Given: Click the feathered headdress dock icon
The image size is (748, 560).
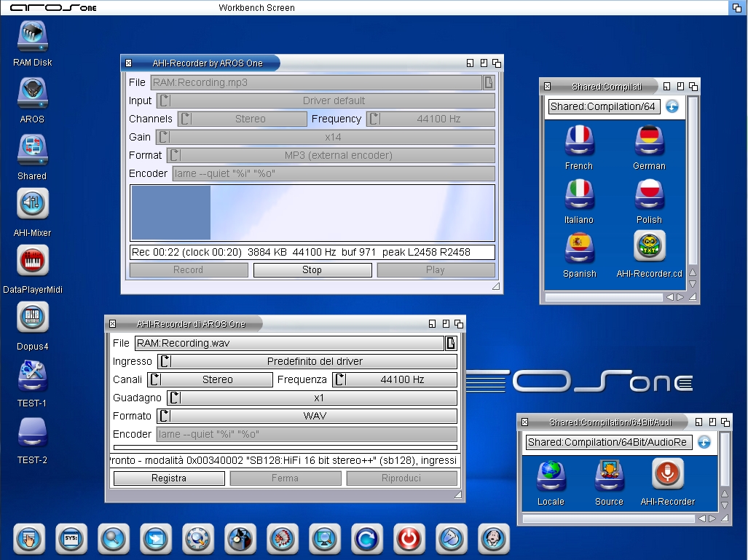Looking at the screenshot, I should tap(283, 539).
